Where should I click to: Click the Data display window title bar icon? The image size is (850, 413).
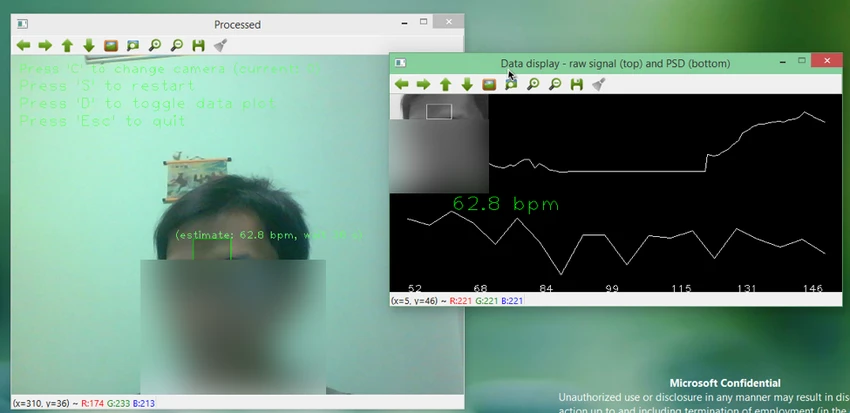400,63
